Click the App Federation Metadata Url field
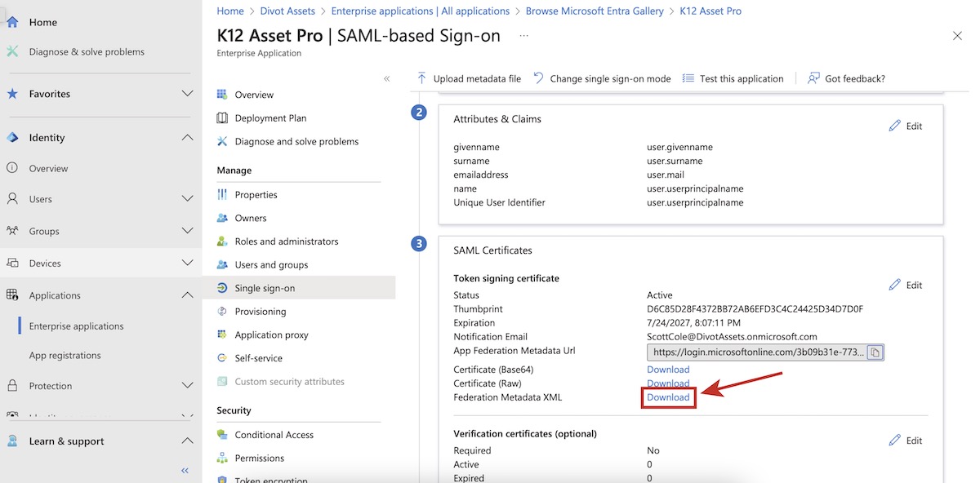Viewport: 980px width, 483px height. point(756,352)
